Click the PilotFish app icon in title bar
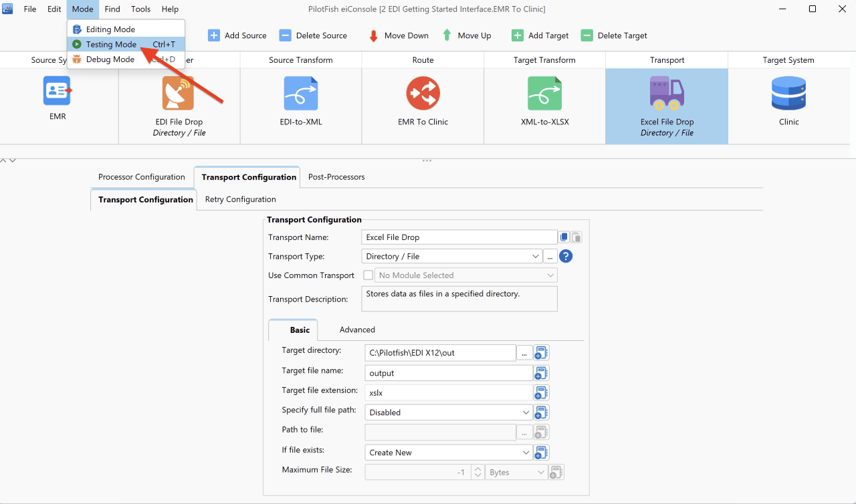 8,9
